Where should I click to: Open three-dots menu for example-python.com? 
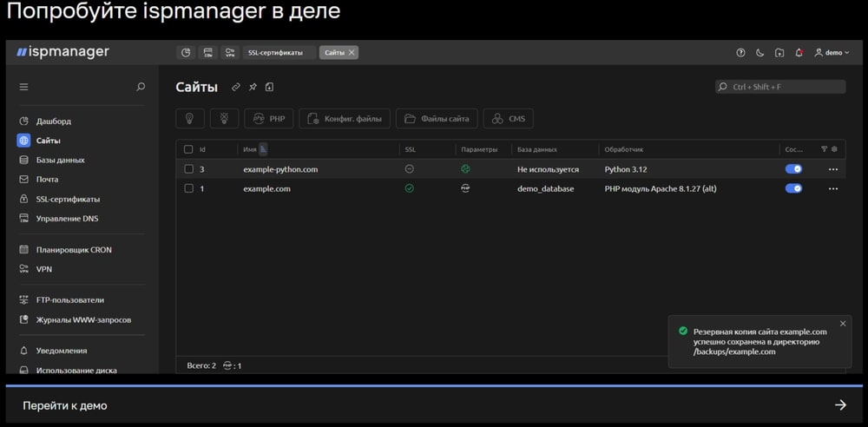click(x=833, y=169)
